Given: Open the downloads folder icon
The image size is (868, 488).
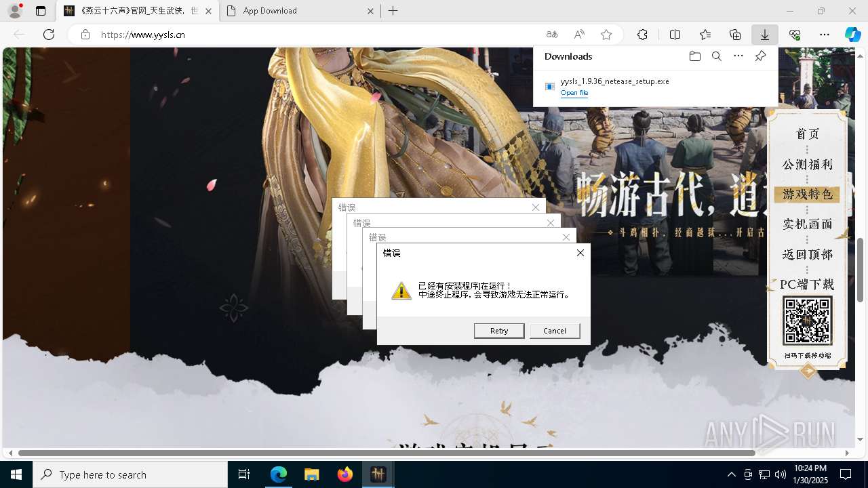Looking at the screenshot, I should (694, 56).
